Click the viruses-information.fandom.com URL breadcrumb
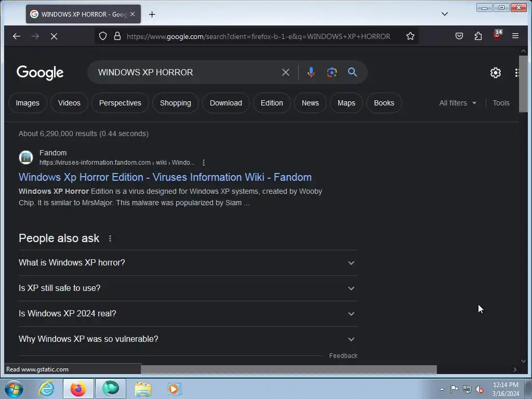 (117, 163)
